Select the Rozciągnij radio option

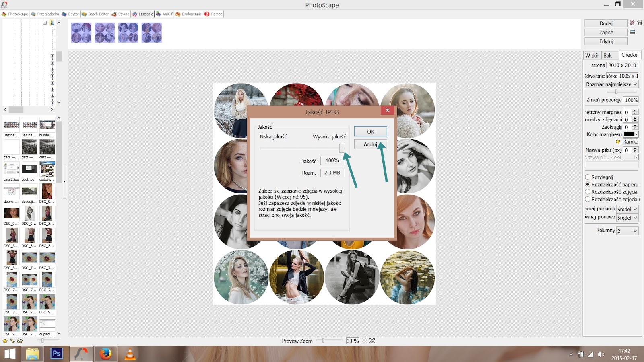coord(588,177)
